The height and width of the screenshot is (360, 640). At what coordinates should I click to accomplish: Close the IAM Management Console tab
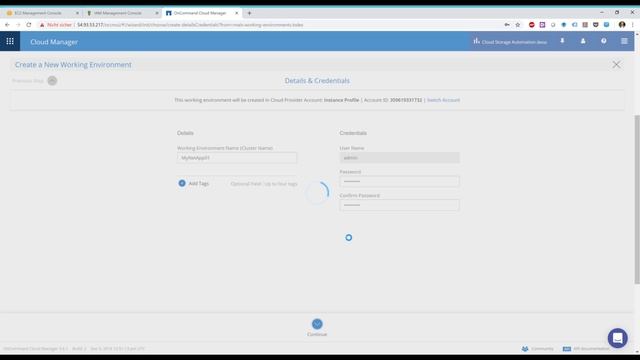tap(157, 13)
